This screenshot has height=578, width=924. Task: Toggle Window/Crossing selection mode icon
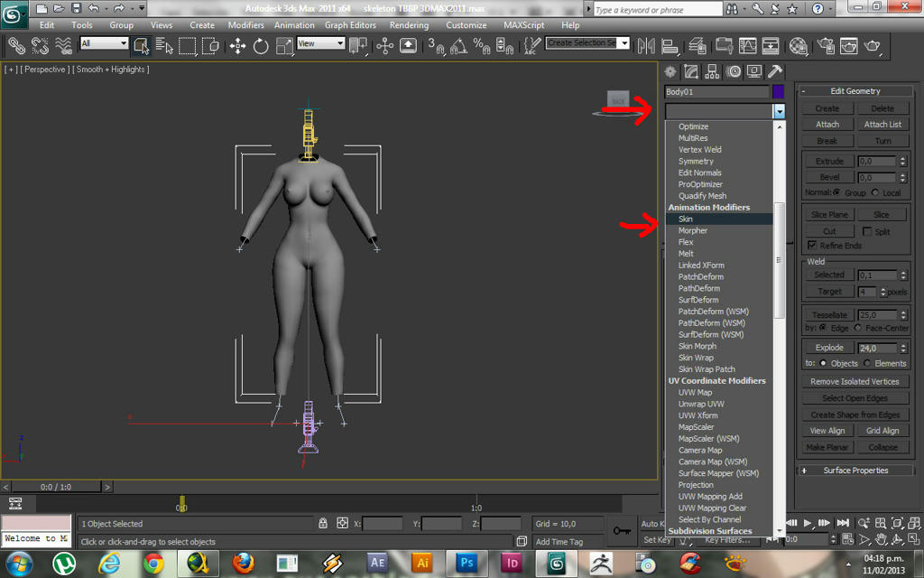(210, 45)
